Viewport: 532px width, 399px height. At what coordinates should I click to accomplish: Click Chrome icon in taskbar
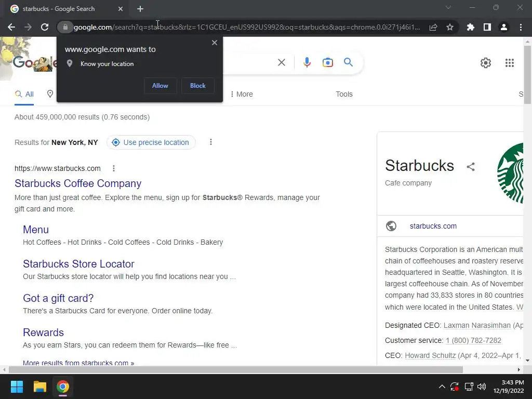pyautogui.click(x=63, y=387)
